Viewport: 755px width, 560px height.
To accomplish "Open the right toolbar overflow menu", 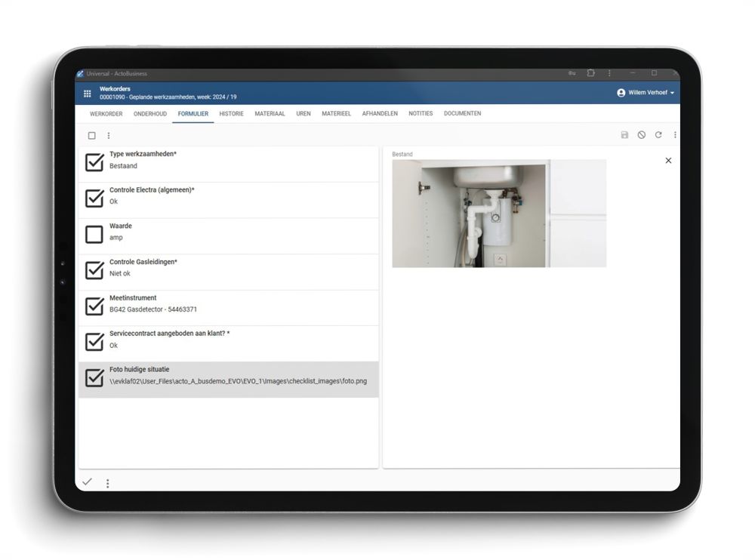I will click(x=675, y=135).
